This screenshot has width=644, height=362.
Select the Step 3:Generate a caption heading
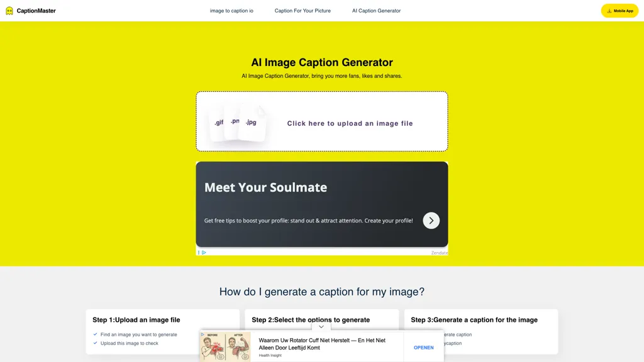(x=474, y=320)
